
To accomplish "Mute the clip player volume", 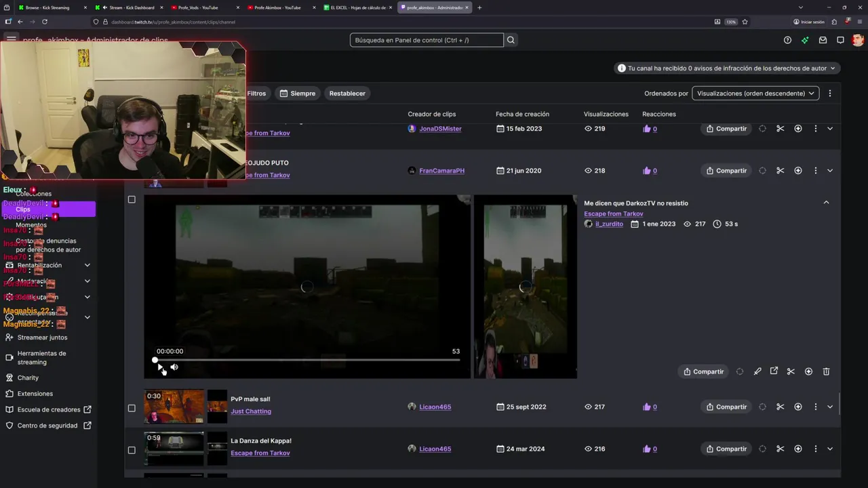I will 174,367.
